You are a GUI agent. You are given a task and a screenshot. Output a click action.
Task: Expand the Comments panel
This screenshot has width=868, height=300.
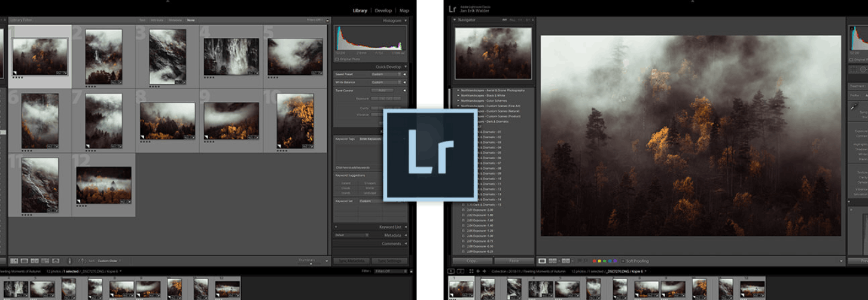click(x=406, y=244)
